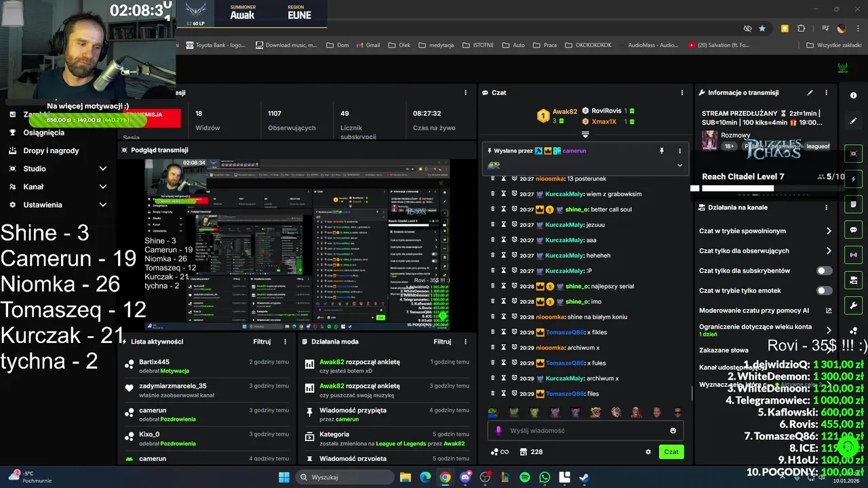
Task: Open the medytacja bookmarks folder
Action: coord(437,45)
